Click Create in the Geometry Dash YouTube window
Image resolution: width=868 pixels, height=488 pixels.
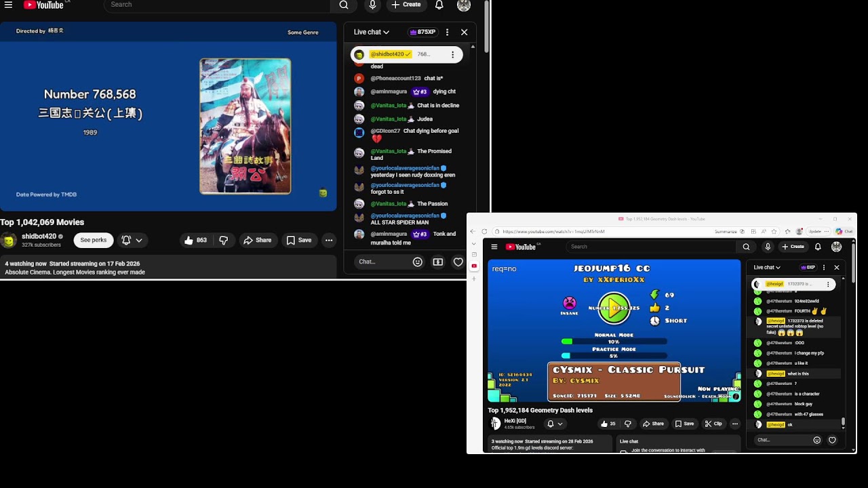coord(793,247)
